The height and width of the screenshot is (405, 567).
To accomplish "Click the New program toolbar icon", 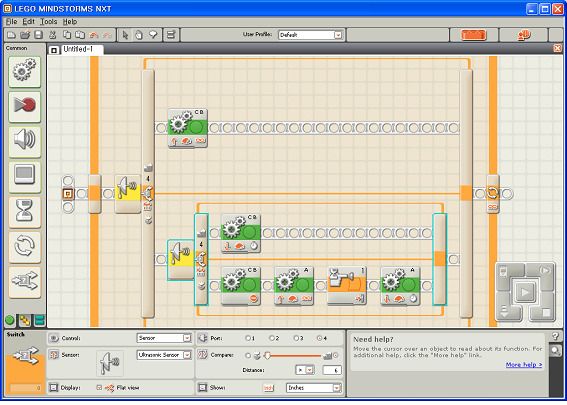I will 12,35.
